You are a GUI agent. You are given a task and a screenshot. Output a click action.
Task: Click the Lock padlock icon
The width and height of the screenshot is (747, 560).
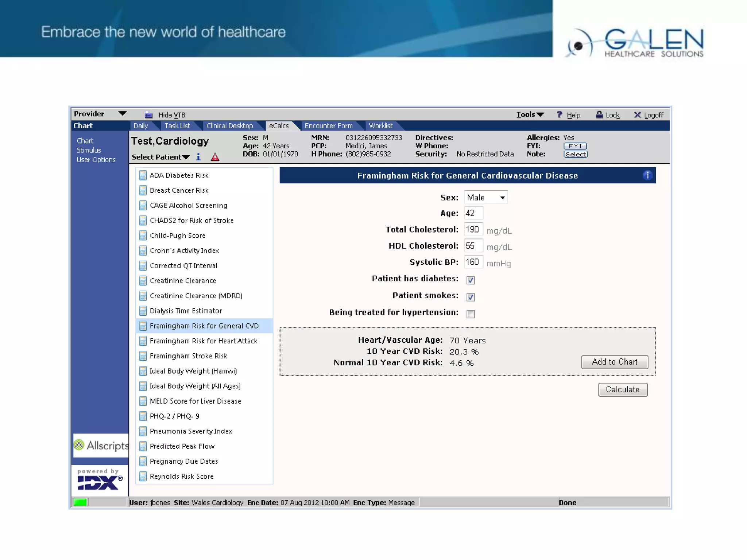coord(599,115)
